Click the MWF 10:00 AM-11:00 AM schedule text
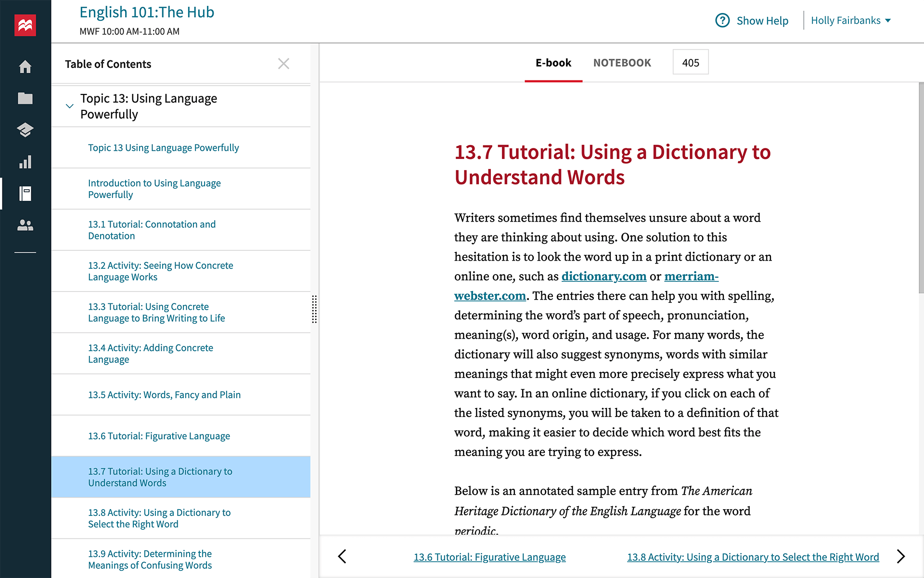The image size is (924, 578). (129, 31)
